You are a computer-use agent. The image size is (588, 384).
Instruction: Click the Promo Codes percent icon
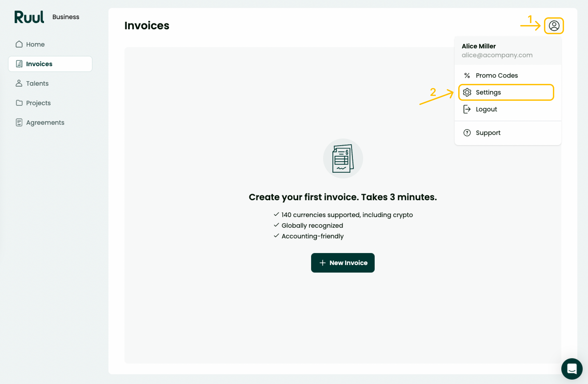pos(467,75)
